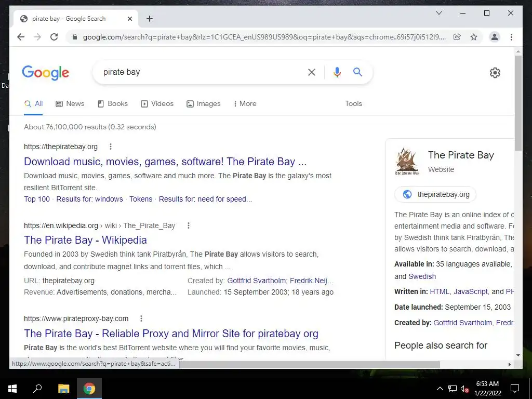Click the Chrome taskbar icon
The width and height of the screenshot is (532, 399).
(89, 389)
